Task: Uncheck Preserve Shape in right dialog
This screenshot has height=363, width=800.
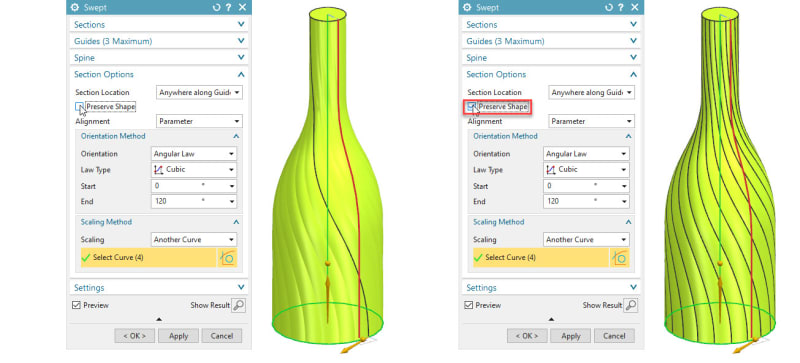Action: click(x=471, y=107)
